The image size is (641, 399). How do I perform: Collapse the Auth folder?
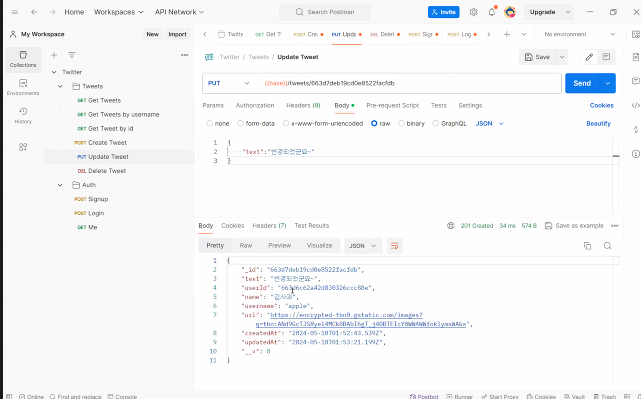pyautogui.click(x=60, y=185)
